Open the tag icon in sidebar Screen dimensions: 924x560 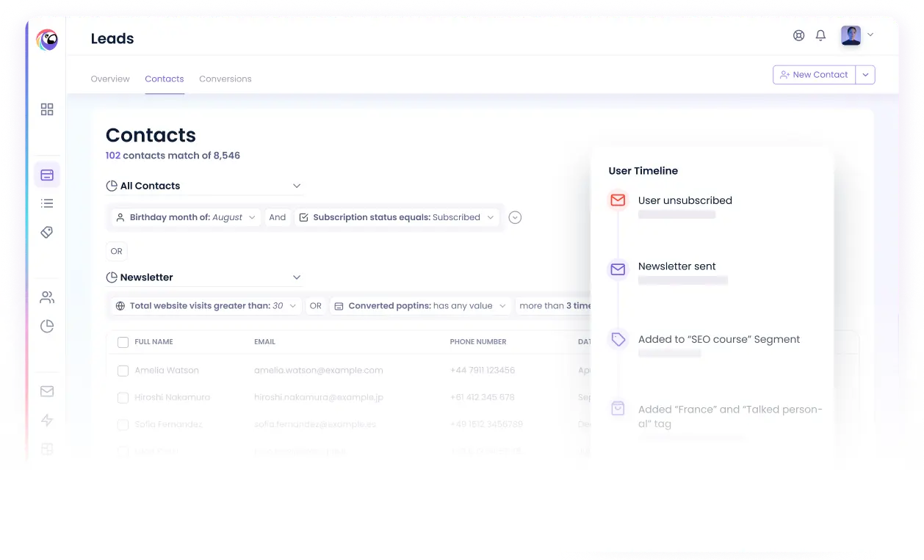(x=47, y=232)
